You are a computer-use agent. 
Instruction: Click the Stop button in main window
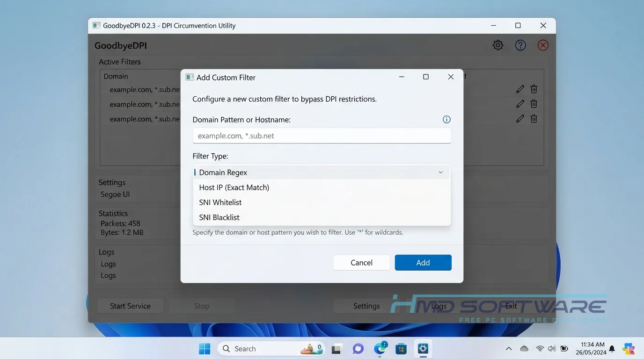point(202,306)
